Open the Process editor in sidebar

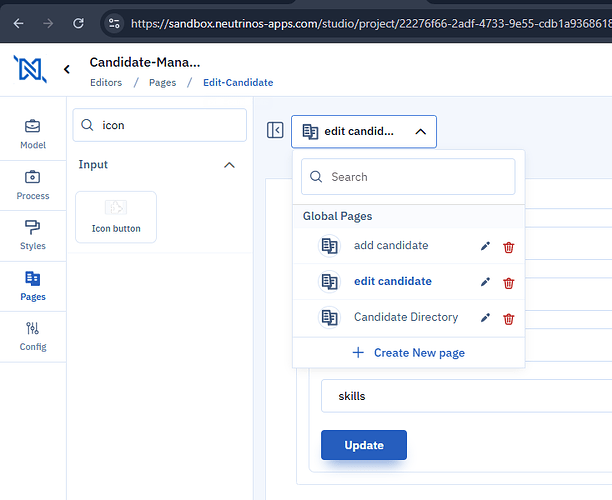pos(33,185)
